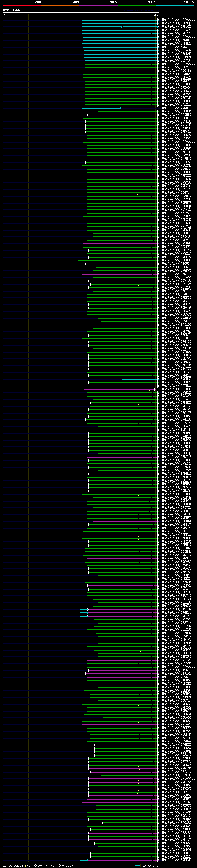Click the orange ~40% identity scale segment
This screenshot has width=197, height=868.
(x=60, y=6)
